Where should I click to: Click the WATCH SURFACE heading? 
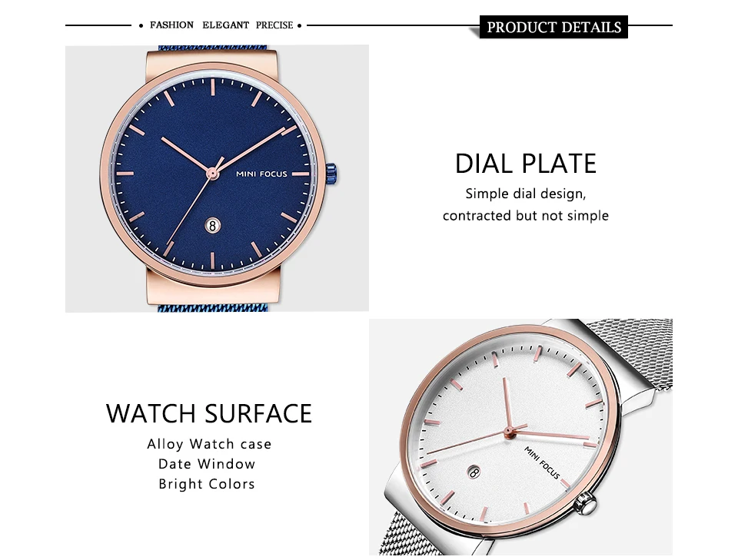209,413
